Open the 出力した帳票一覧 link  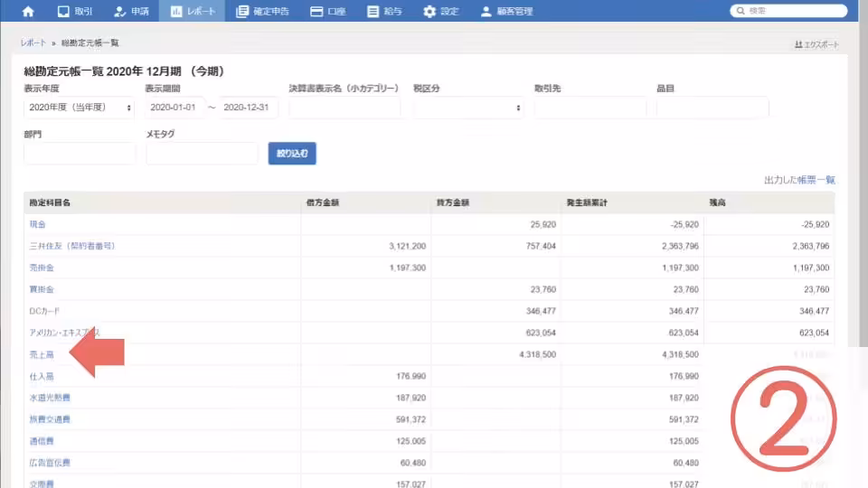click(799, 181)
